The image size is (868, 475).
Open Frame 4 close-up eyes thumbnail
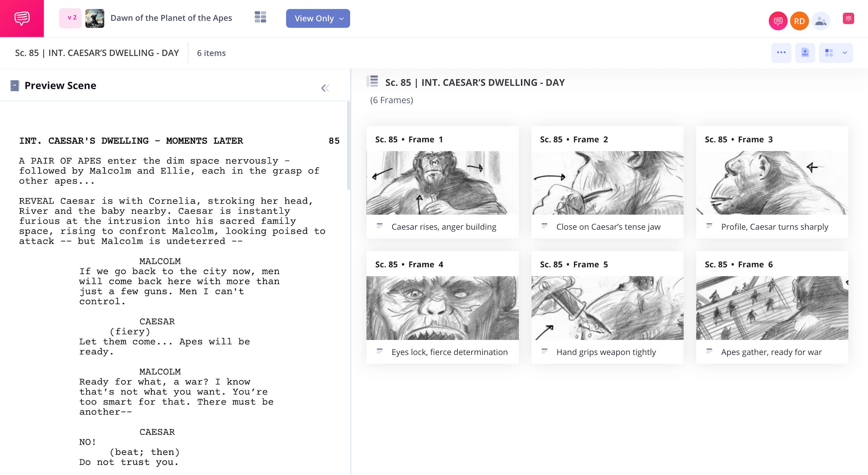pyautogui.click(x=442, y=308)
